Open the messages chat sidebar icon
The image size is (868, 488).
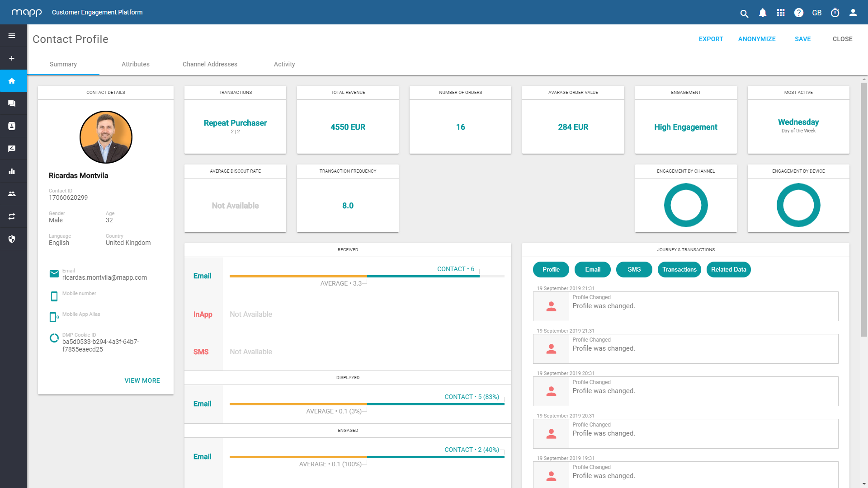coord(12,103)
